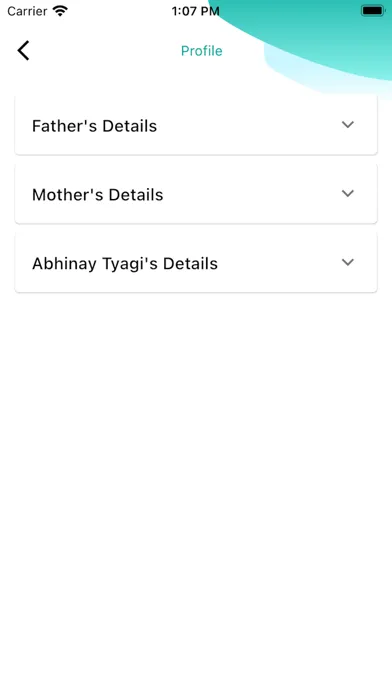Screen dimensions: 392x696
Task: Expand Abhinay Tyagi's Details using its chevron
Action: pos(348,262)
